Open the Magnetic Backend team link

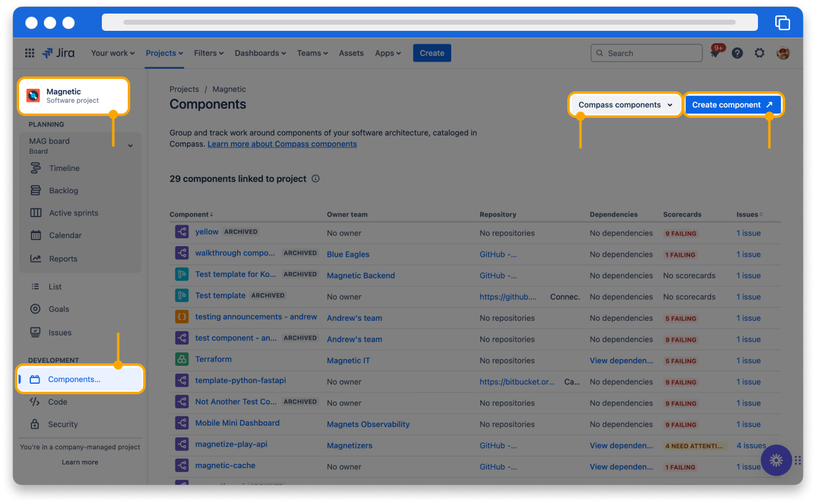pos(361,276)
